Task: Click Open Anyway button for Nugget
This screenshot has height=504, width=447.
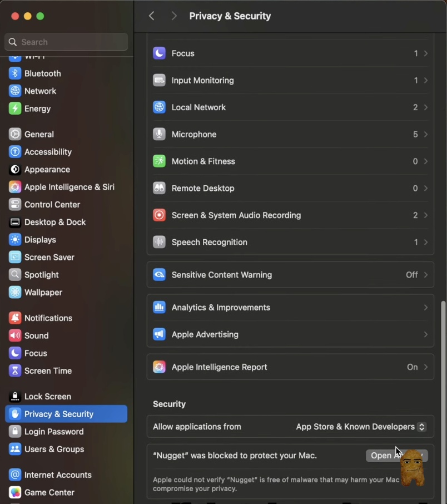Action: click(396, 456)
